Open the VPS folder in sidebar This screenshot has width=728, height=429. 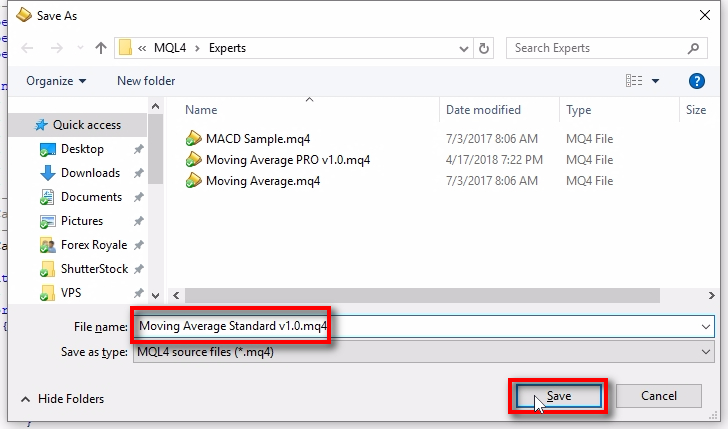[x=71, y=293]
